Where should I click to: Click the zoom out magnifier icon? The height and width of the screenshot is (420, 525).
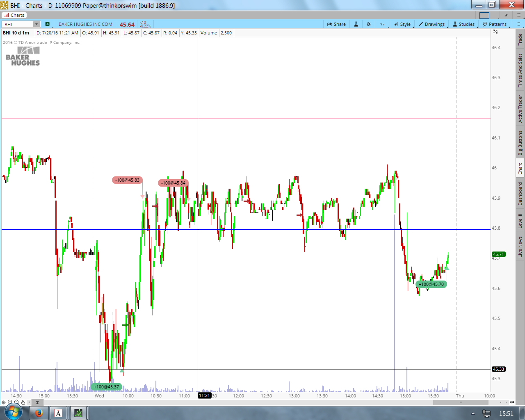[x=16, y=402]
